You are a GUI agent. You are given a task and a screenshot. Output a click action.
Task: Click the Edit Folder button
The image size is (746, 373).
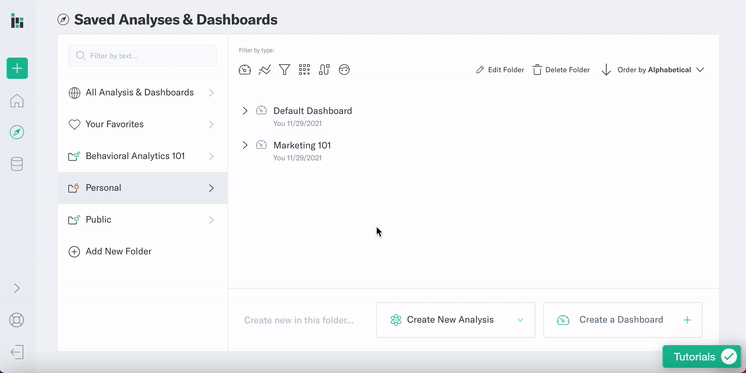click(x=500, y=70)
